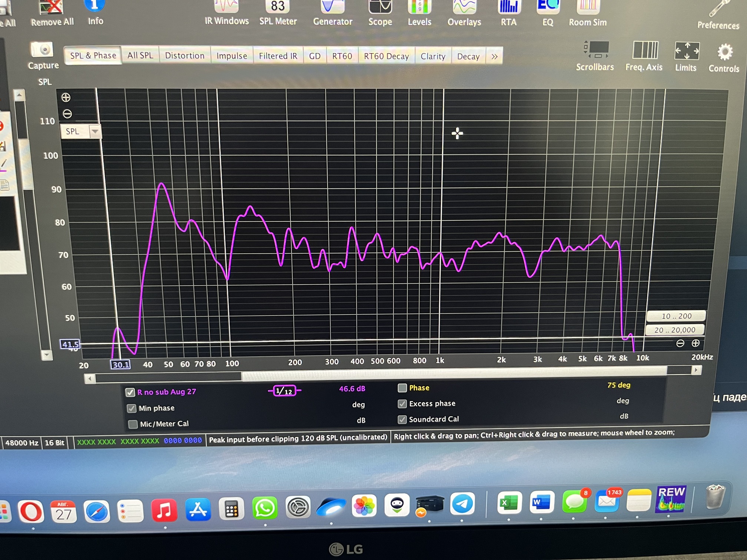
Task: Set frequency range to 10 .. 200
Action: [676, 316]
